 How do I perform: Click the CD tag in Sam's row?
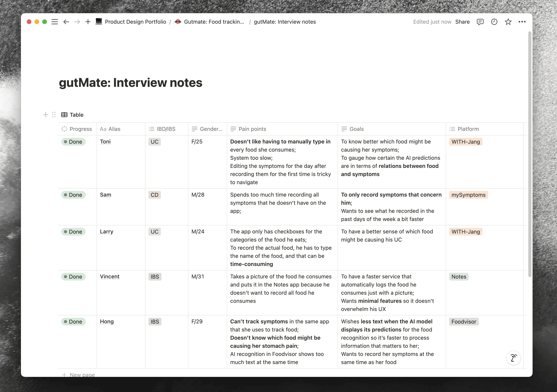154,195
